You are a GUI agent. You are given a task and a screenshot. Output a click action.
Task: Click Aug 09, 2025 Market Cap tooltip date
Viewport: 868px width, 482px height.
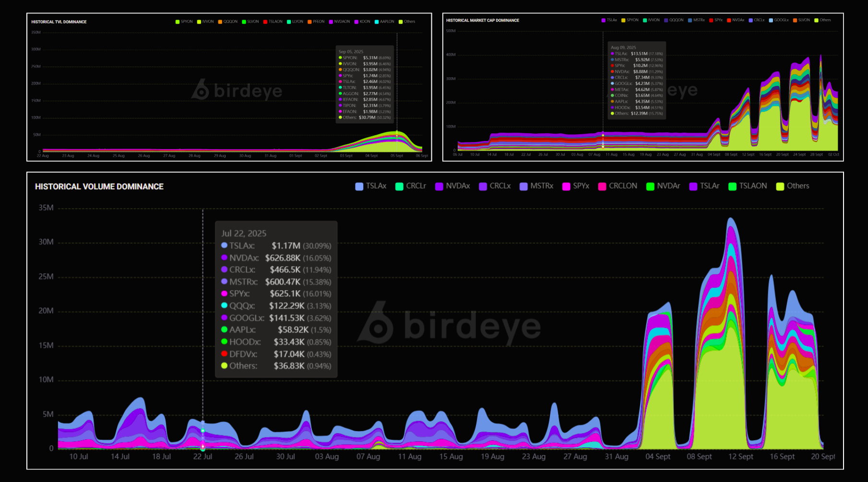pos(623,47)
